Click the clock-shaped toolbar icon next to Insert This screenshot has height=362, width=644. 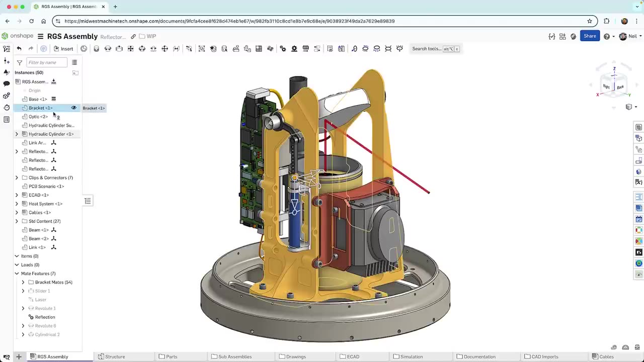tap(84, 49)
